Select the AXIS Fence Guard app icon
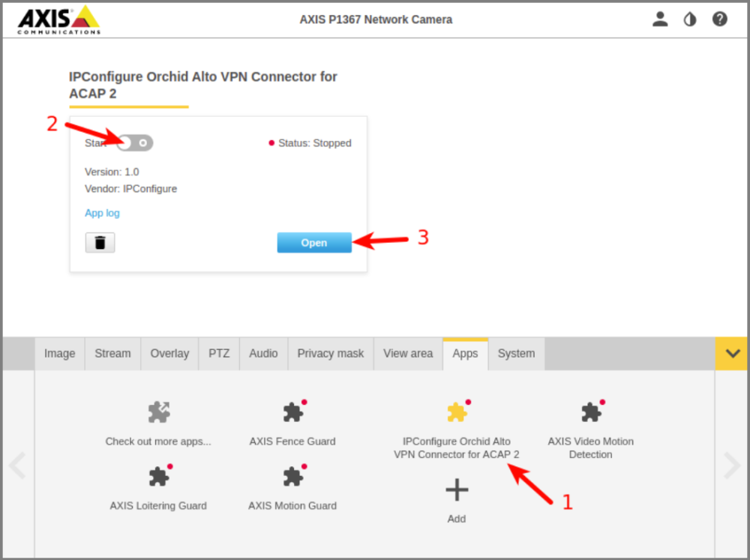 coord(293,412)
